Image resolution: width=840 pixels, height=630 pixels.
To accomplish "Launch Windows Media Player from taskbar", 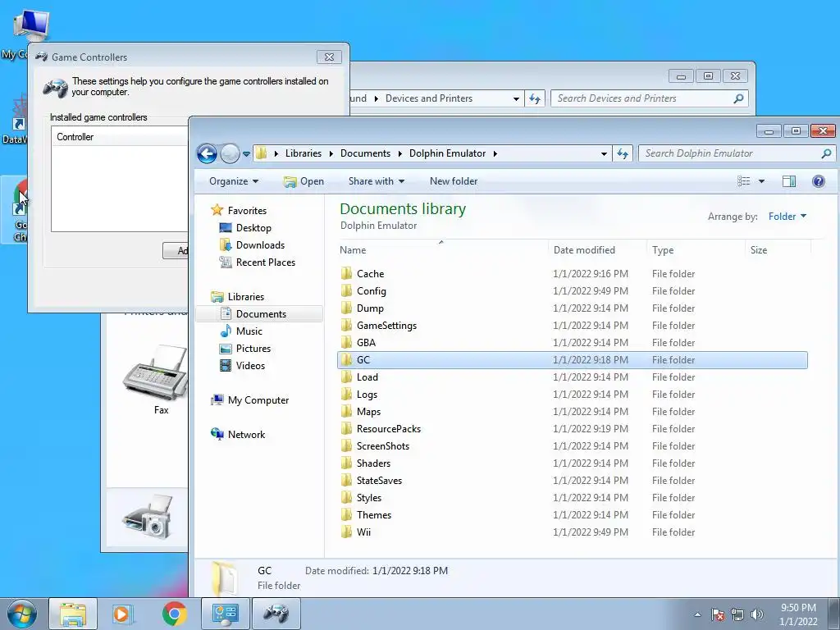I will pos(123,614).
